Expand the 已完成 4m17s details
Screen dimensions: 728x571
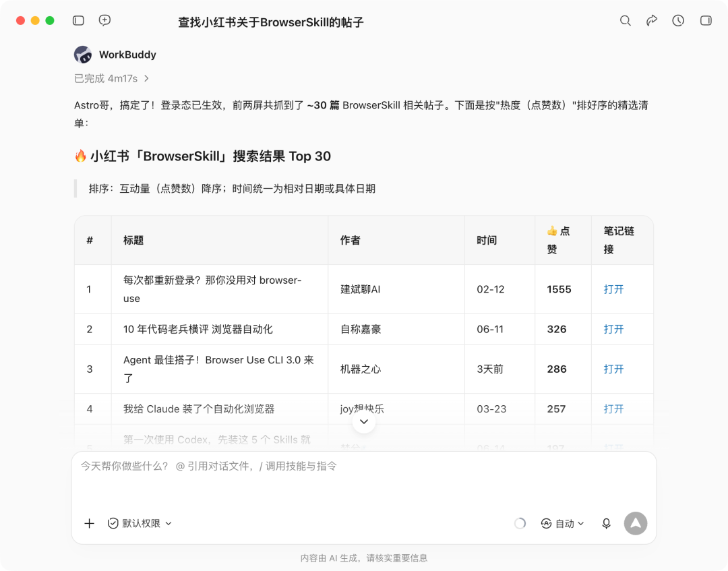(x=111, y=78)
